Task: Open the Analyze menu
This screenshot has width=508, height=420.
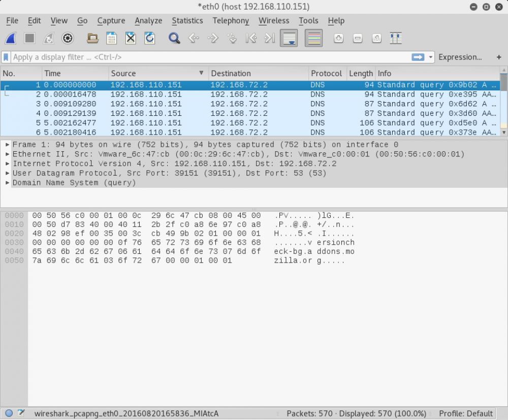Action: click(x=148, y=21)
